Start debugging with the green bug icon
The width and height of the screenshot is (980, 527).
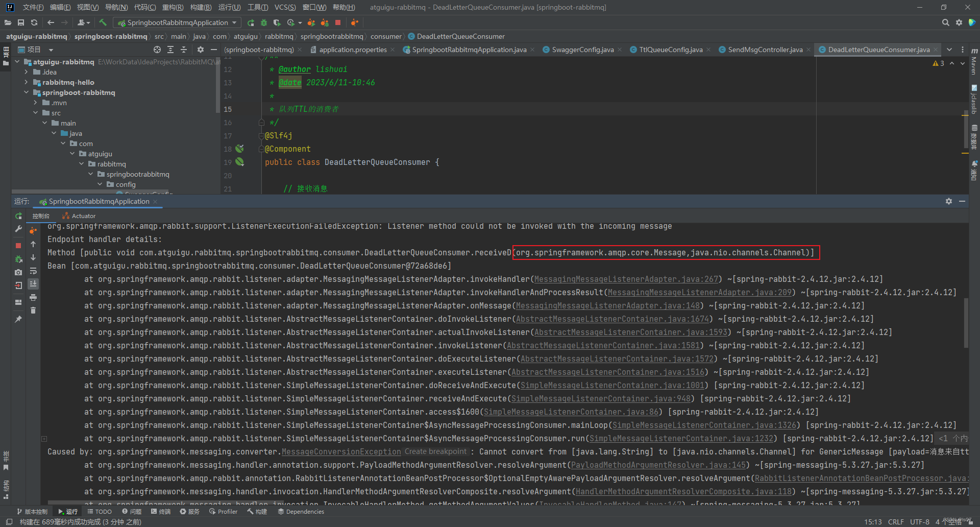pyautogui.click(x=264, y=22)
